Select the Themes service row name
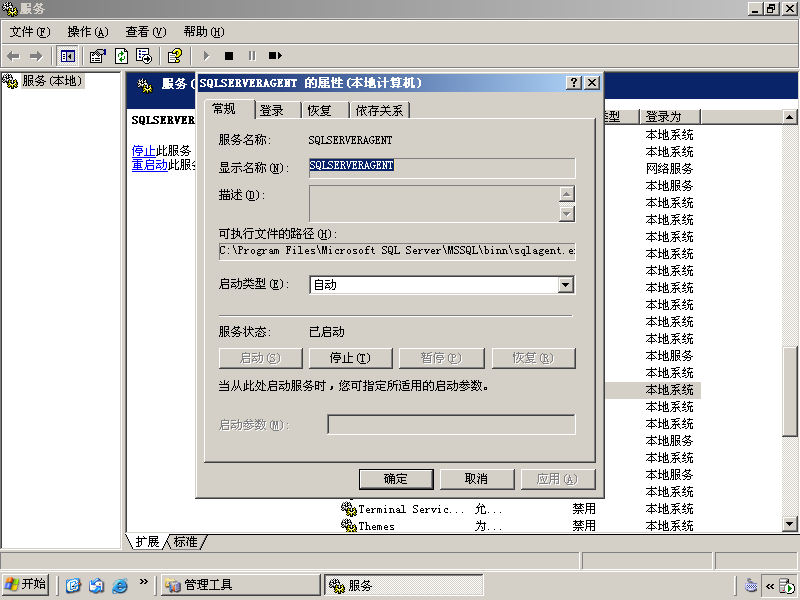Viewport: 800px width, 600px height. [x=376, y=526]
